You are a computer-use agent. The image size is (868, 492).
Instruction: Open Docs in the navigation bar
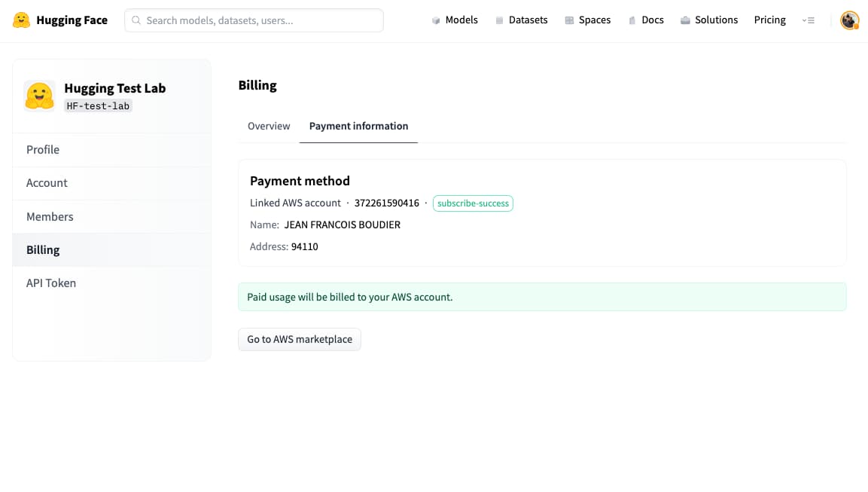(646, 20)
